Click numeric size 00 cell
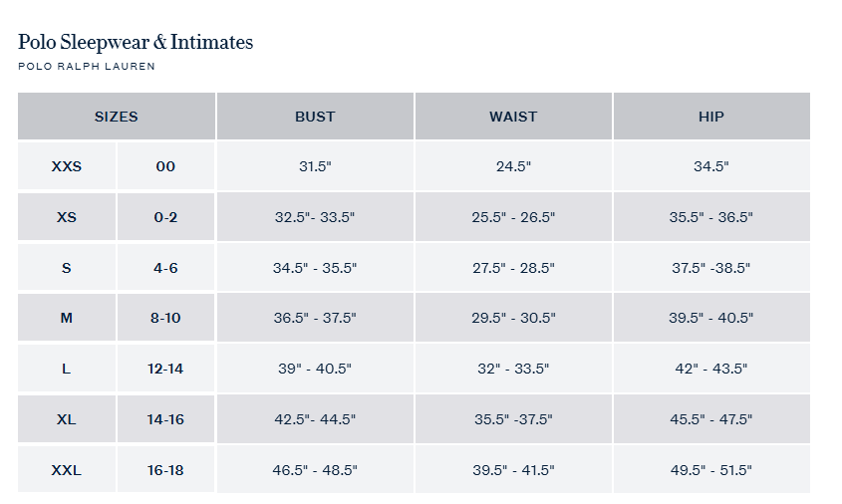 tap(165, 166)
